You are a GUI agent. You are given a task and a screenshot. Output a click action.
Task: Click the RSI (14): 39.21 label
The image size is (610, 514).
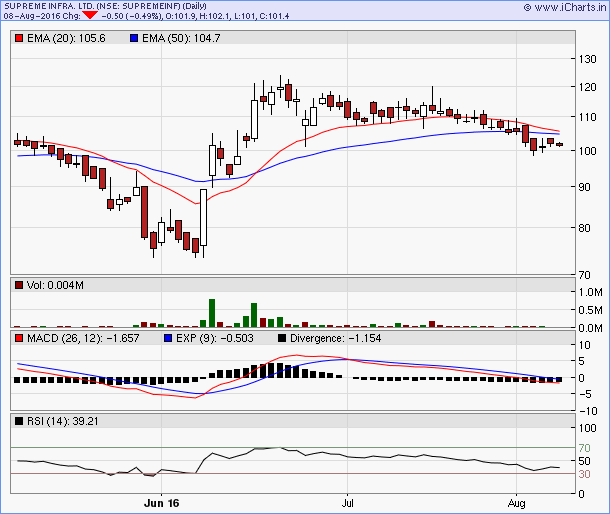coord(63,421)
